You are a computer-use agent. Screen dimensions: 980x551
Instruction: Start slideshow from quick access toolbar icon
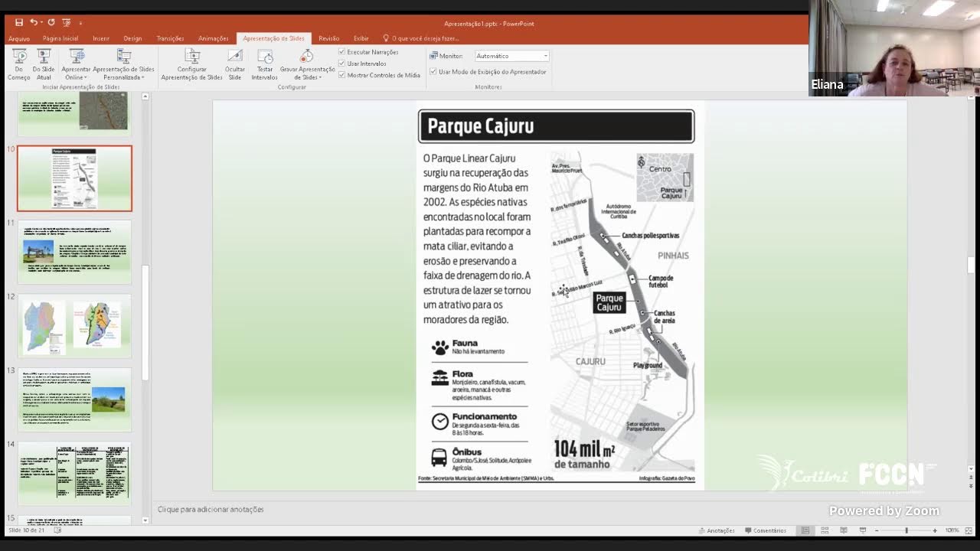coord(67,23)
